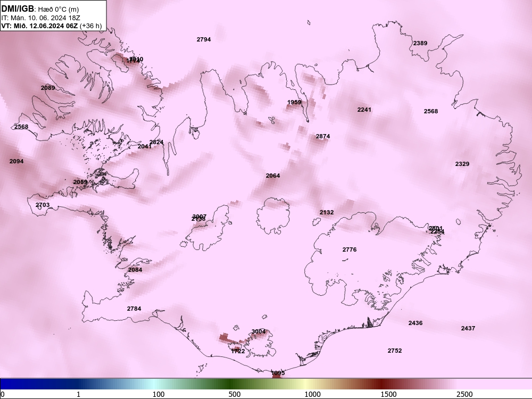This screenshot has width=532, height=399.
Task: Click the 2874 height value
Action: pyautogui.click(x=323, y=136)
